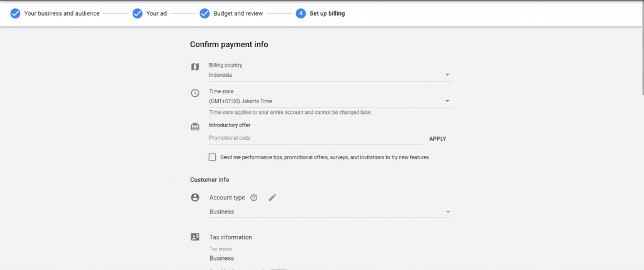The width and height of the screenshot is (644, 270).
Task: Click the map icon beside Billing country
Action: point(195,67)
